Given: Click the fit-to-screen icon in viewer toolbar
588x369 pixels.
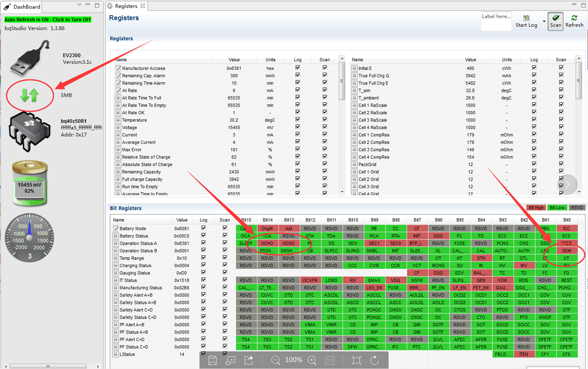Looking at the screenshot, I should 356,360.
